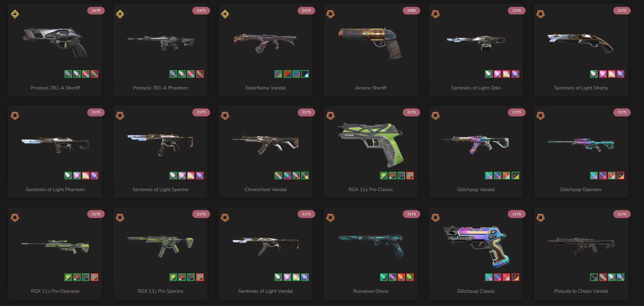The image size is (644, 306).
Task: Click the Glitchpop Classic weapon image
Action: click(x=476, y=246)
